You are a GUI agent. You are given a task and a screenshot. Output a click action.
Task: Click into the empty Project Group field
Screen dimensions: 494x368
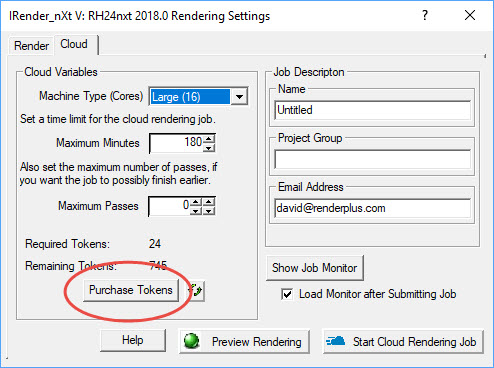pyautogui.click(x=372, y=159)
